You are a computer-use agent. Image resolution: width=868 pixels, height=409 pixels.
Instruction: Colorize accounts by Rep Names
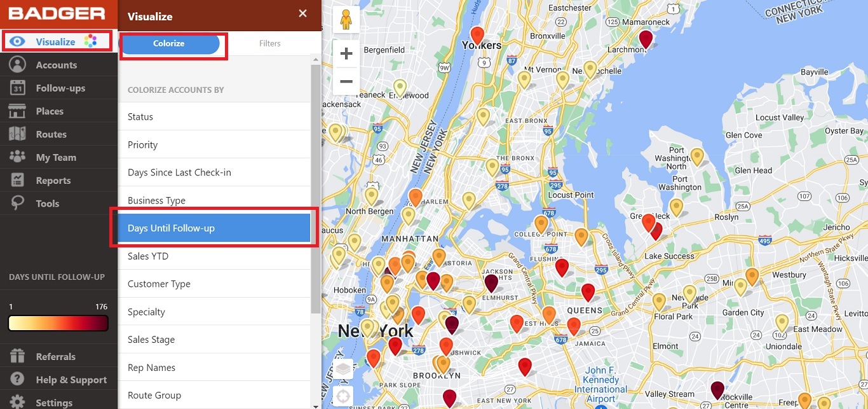click(214, 368)
